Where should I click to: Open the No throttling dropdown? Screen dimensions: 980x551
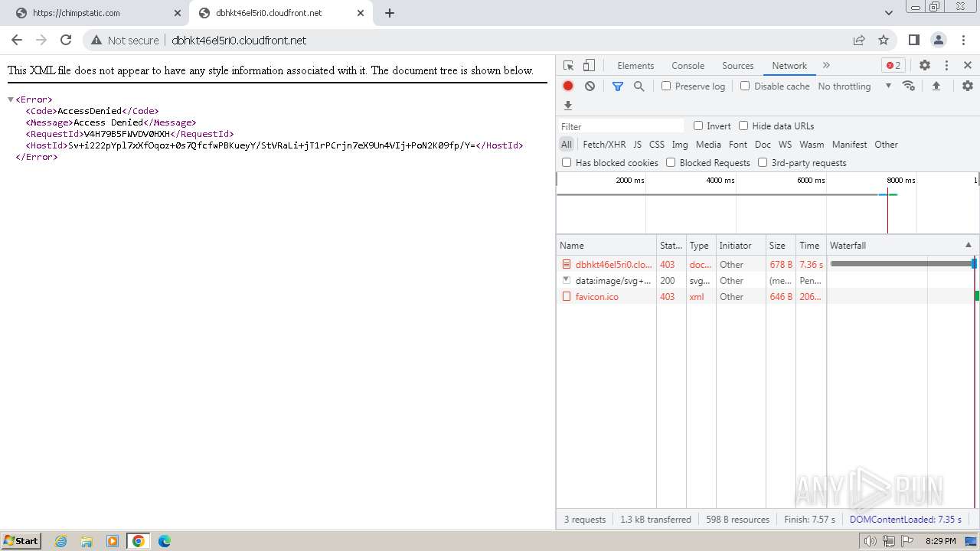(x=854, y=86)
